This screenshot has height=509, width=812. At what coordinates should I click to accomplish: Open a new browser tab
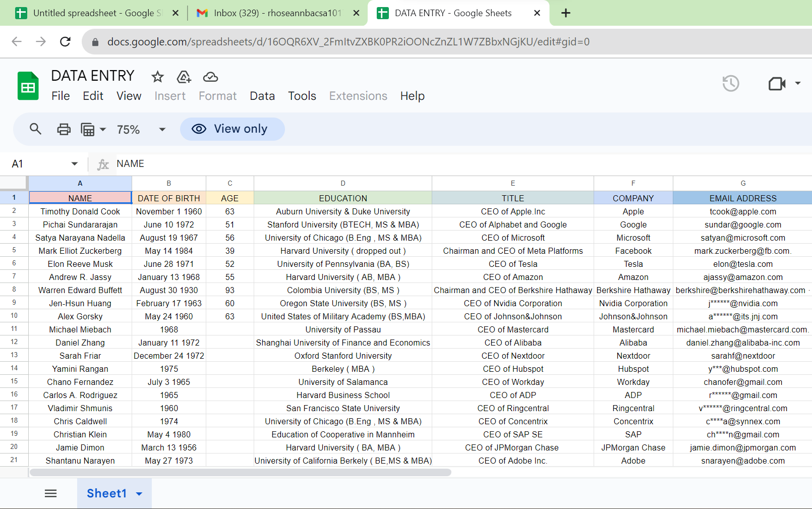pos(565,13)
